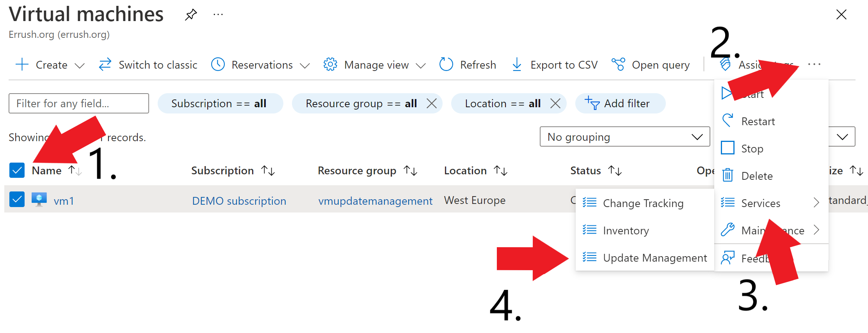The height and width of the screenshot is (333, 868).
Task: Remove the Resource group filter
Action: tap(432, 103)
